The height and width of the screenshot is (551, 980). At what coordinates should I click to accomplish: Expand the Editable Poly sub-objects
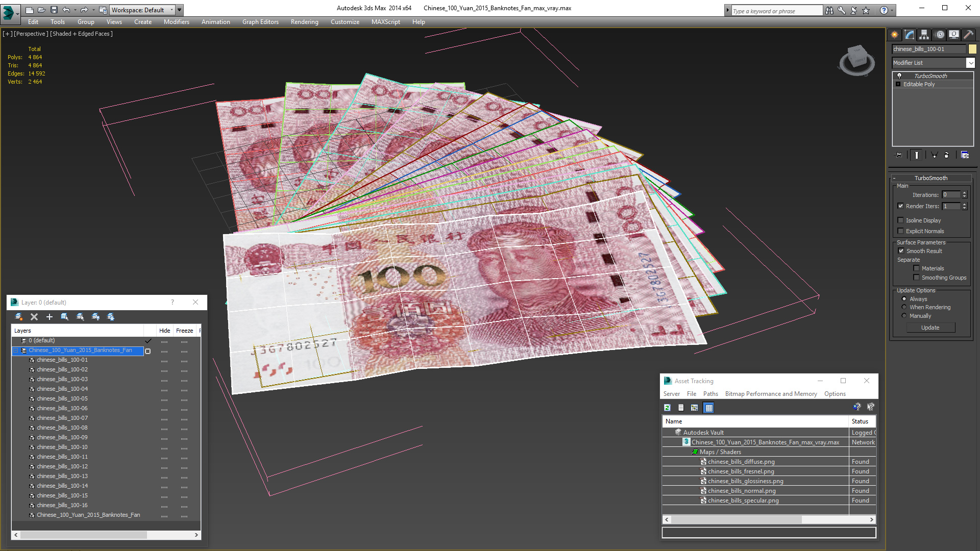[x=898, y=84]
